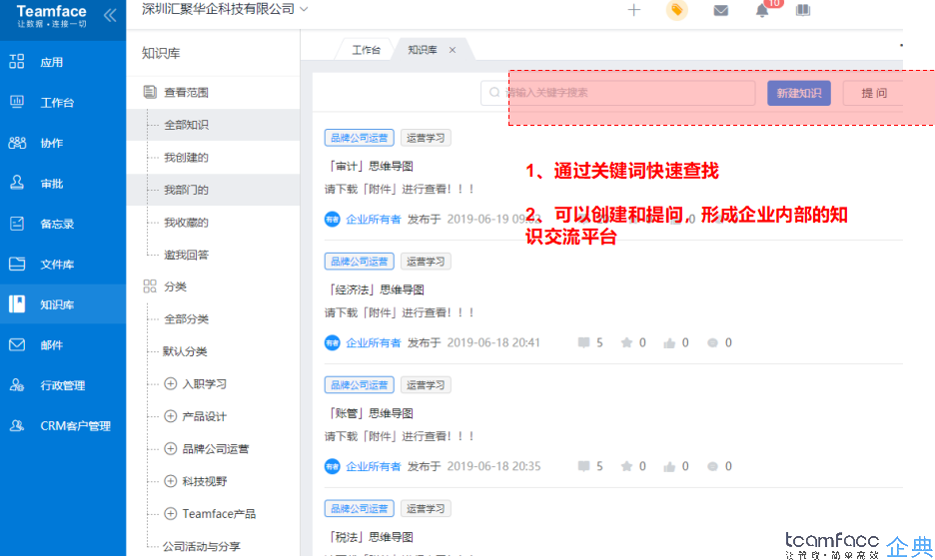The width and height of the screenshot is (935, 560).
Task: Expand 品牌公司运营 category
Action: (x=171, y=448)
